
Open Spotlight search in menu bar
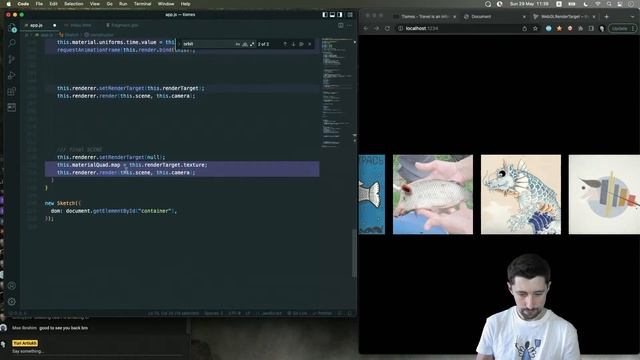tap(609, 4)
